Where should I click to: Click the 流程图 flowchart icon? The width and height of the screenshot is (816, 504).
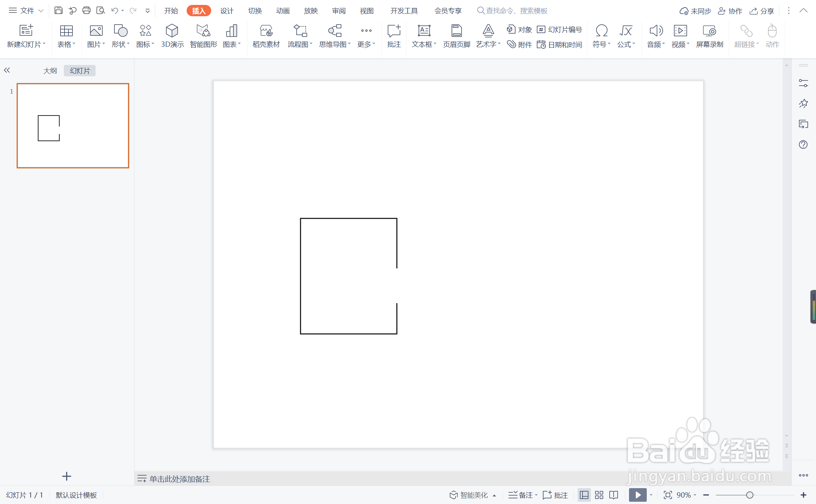(x=300, y=31)
